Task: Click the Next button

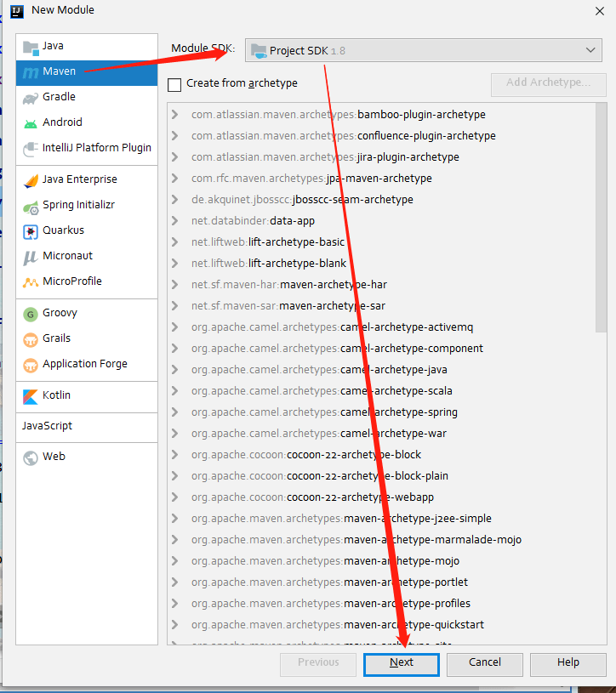Action: click(401, 664)
